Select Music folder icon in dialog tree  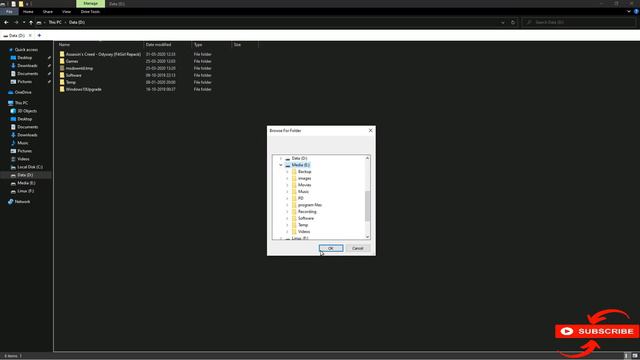pyautogui.click(x=294, y=191)
